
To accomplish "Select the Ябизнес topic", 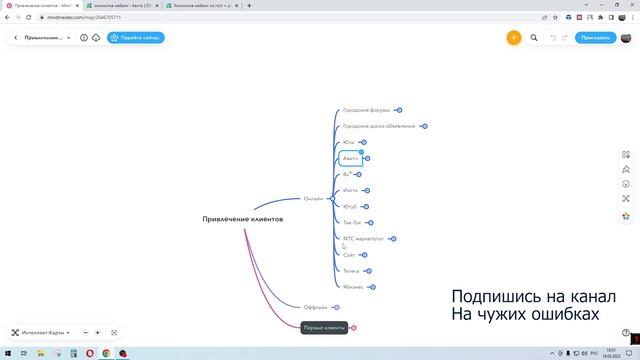I will tap(353, 287).
